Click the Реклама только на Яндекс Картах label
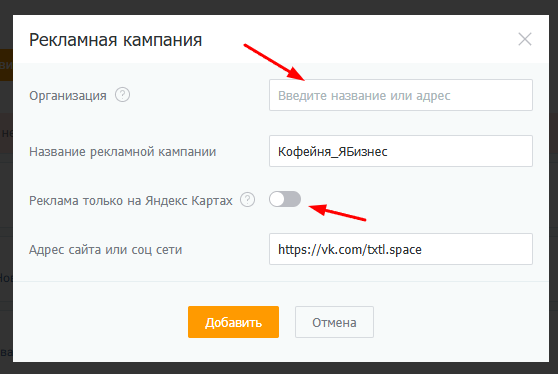This screenshot has width=558, height=374. click(131, 200)
